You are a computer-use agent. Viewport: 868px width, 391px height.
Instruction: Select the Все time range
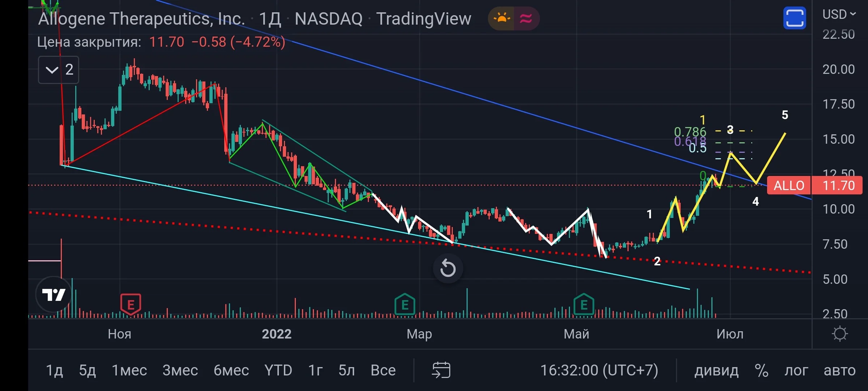coord(383,370)
